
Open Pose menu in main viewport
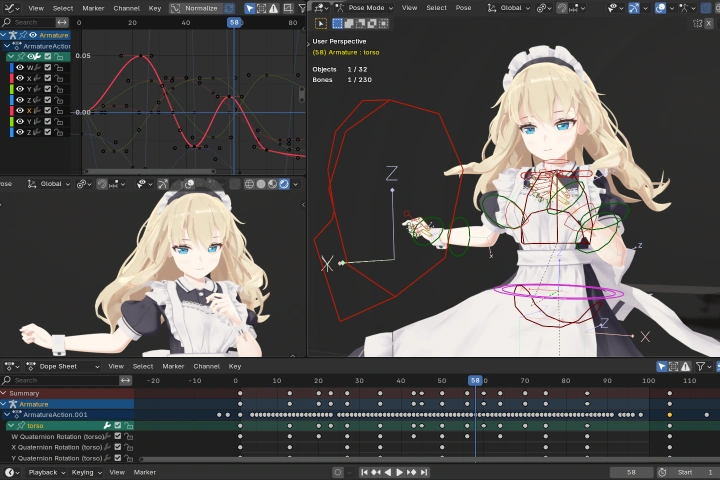tap(463, 8)
